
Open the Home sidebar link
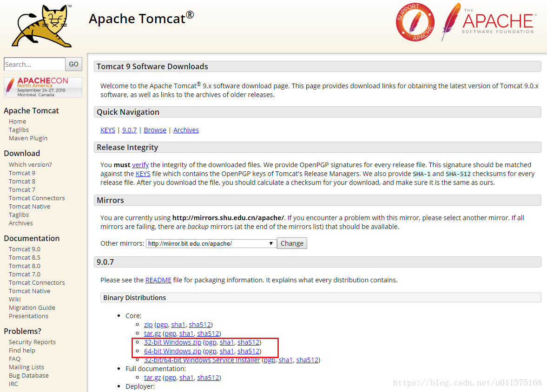[18, 121]
